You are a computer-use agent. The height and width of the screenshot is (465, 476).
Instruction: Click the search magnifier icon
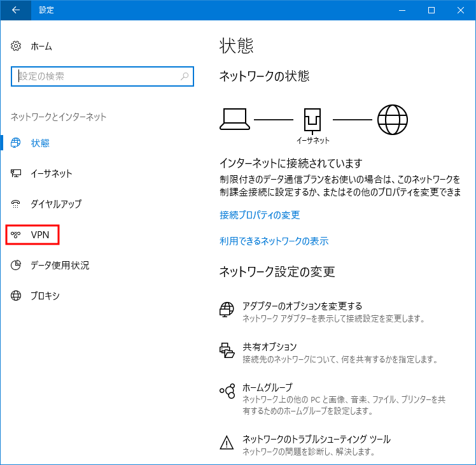[x=185, y=76]
